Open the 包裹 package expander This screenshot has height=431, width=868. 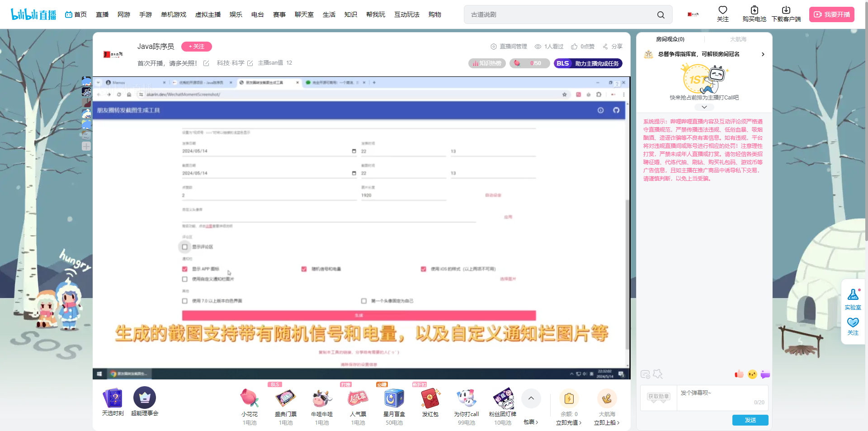(x=531, y=422)
